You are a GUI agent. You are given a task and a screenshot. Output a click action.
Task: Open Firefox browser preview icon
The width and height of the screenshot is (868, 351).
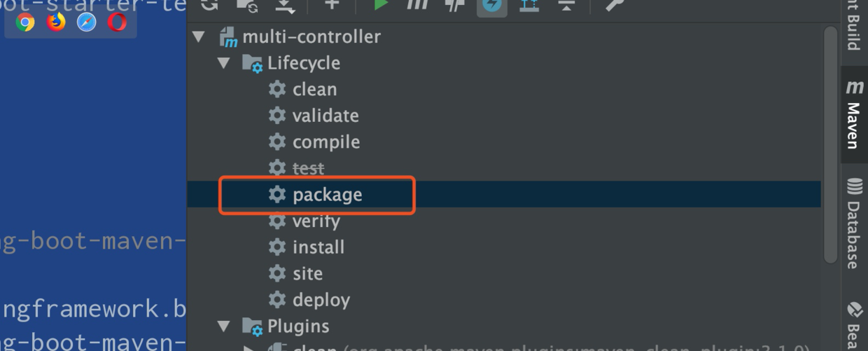(56, 22)
